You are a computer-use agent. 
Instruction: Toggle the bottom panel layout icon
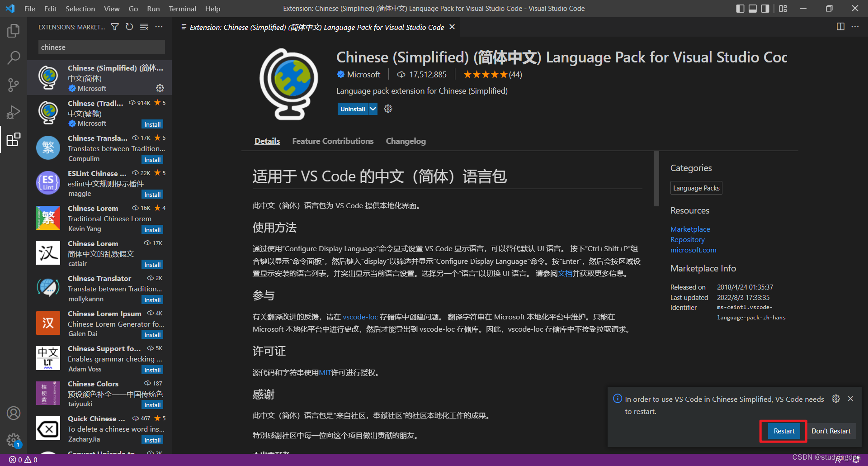point(753,9)
